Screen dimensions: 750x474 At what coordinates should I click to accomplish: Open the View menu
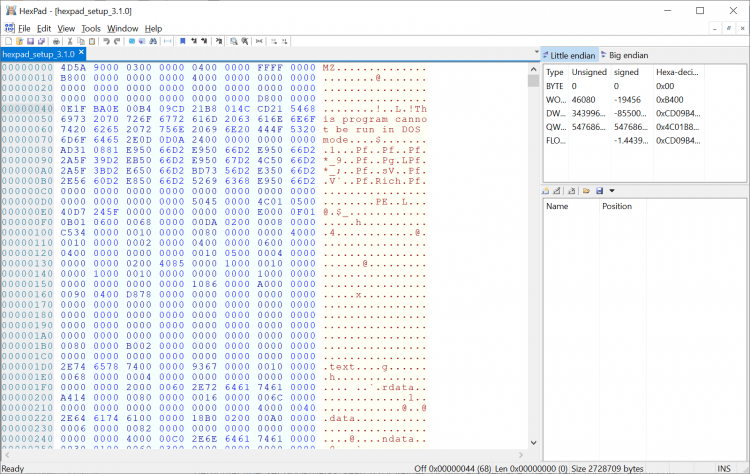pyautogui.click(x=65, y=28)
